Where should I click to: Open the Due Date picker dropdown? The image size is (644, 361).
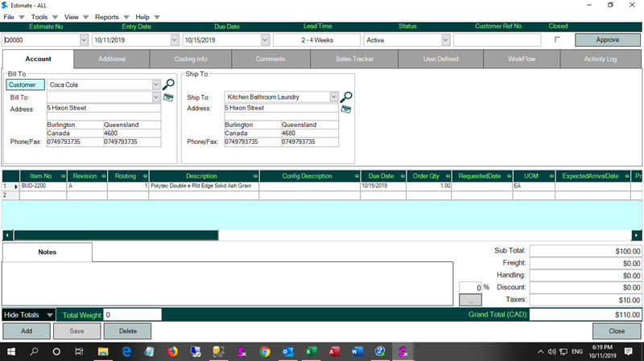point(265,40)
